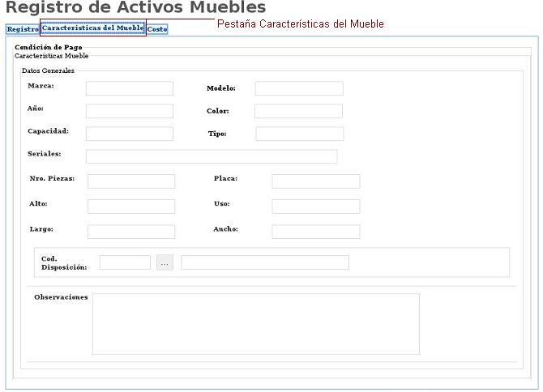Focus the Tipo input field
The width and height of the screenshot is (543, 392).
(x=300, y=134)
